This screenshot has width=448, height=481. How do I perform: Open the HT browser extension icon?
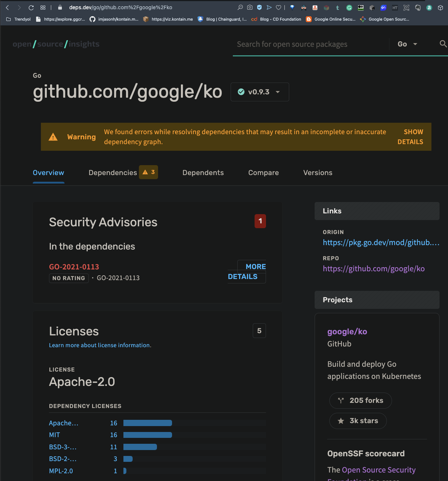[395, 7]
